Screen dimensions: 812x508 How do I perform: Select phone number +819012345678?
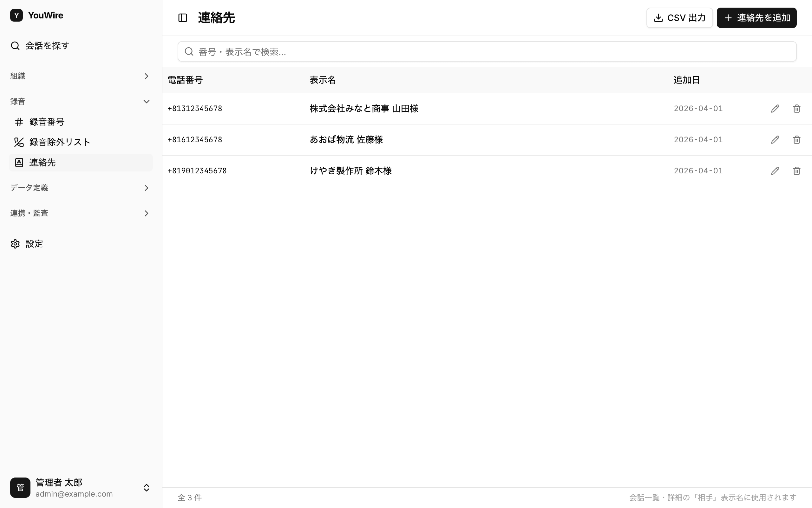point(197,171)
